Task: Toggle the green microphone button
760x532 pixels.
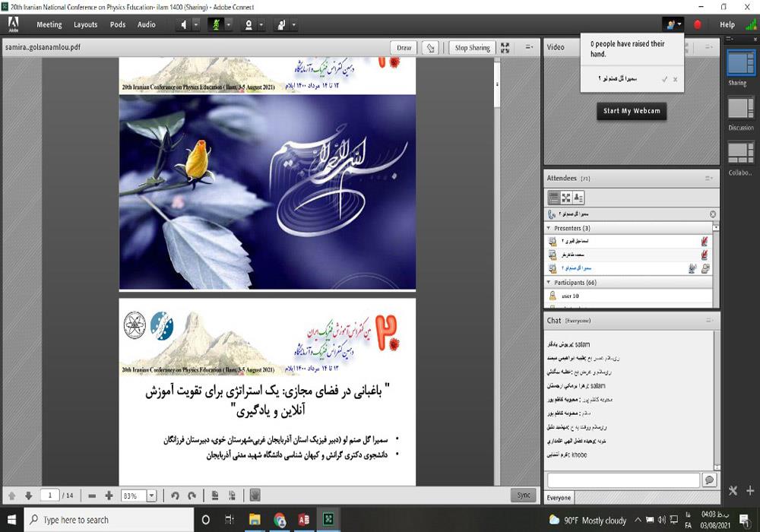Action: click(214, 24)
